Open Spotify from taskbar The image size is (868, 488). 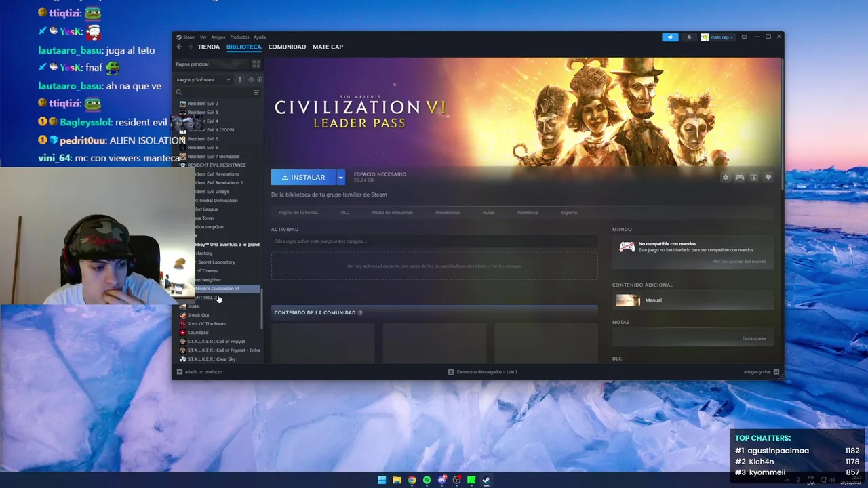427,480
